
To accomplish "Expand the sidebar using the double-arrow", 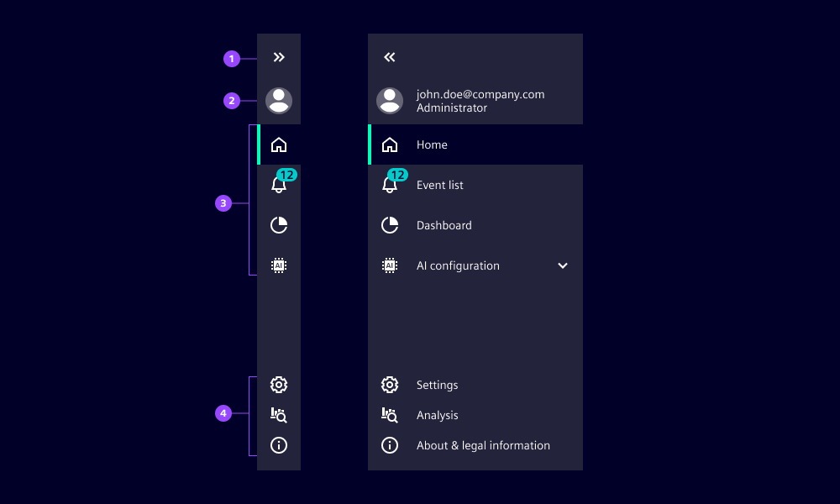I will point(279,57).
